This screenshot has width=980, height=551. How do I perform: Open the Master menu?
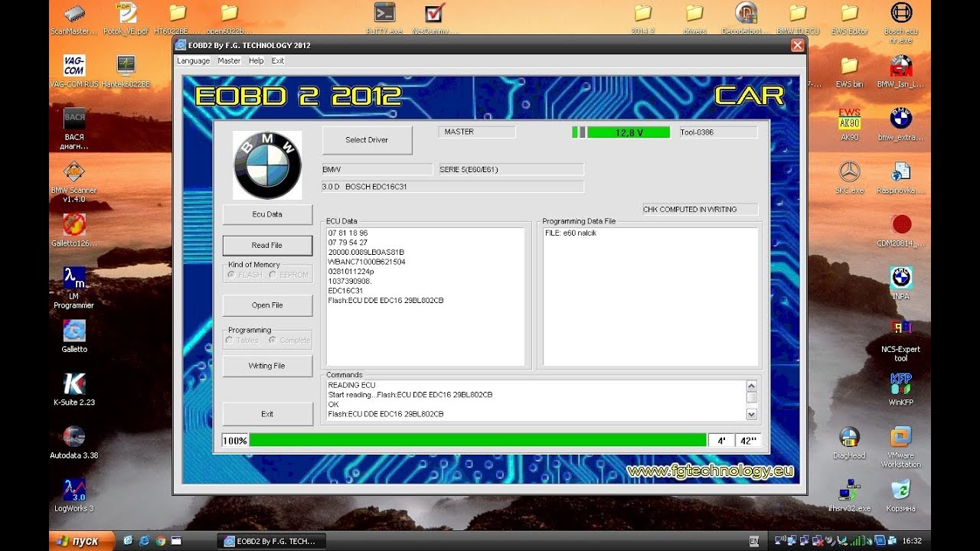[x=229, y=60]
